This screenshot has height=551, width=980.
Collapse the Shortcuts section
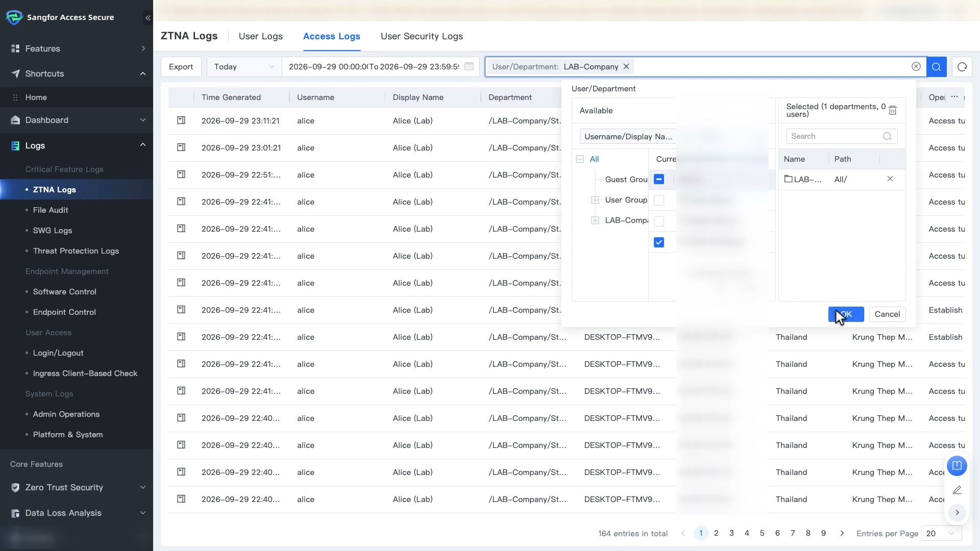(x=143, y=73)
